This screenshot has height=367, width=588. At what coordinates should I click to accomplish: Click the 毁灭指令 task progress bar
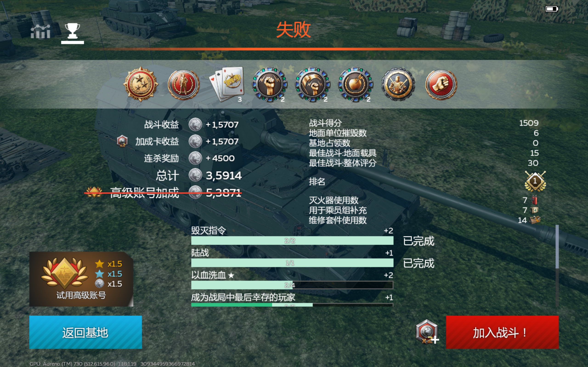point(292,241)
